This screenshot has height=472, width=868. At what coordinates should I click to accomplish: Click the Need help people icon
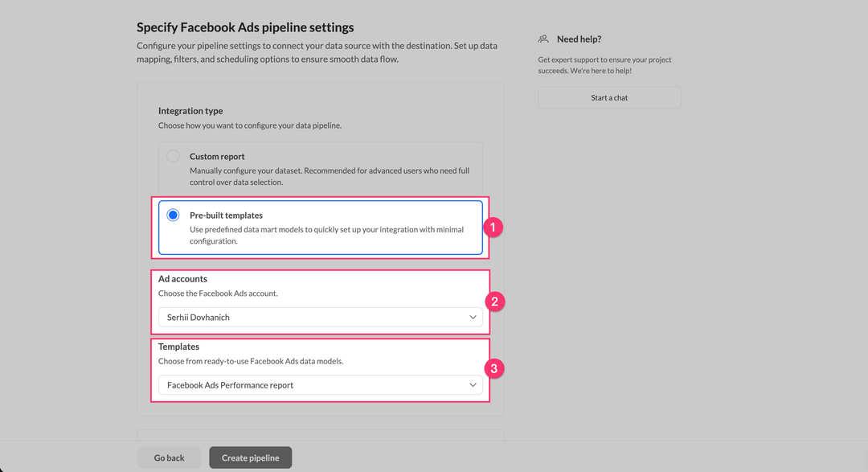click(544, 39)
